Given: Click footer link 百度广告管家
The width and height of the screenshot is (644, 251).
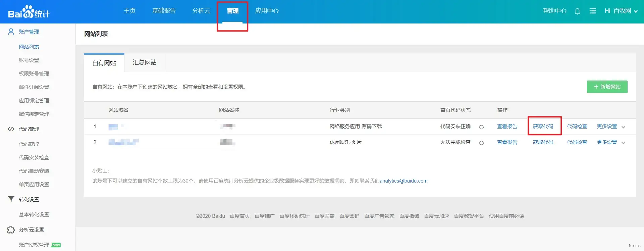Looking at the screenshot, I should [x=379, y=216].
